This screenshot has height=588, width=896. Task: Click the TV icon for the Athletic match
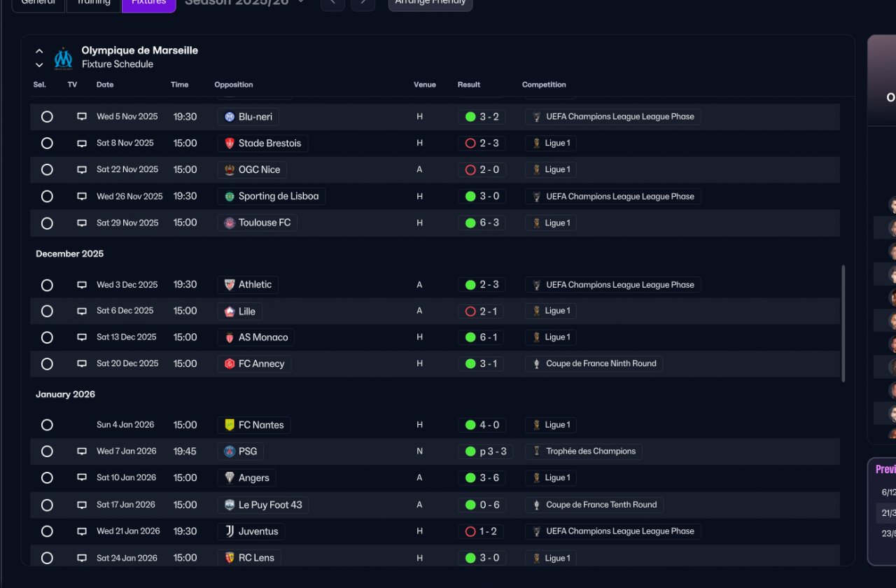coord(82,285)
